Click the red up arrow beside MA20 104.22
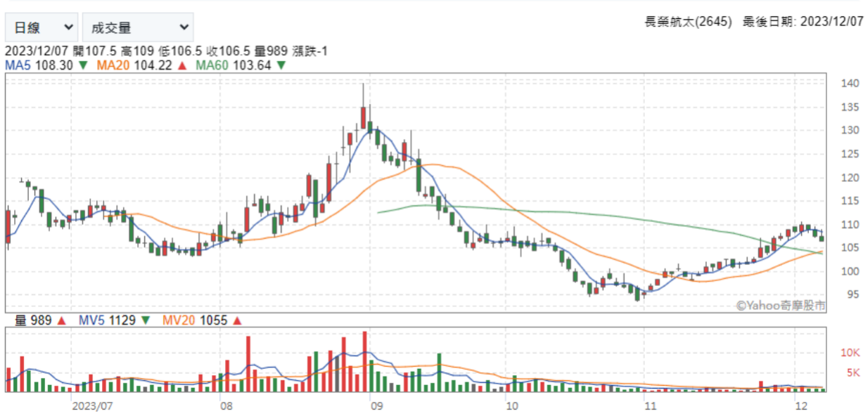Image resolution: width=868 pixels, height=416 pixels. pos(181,65)
